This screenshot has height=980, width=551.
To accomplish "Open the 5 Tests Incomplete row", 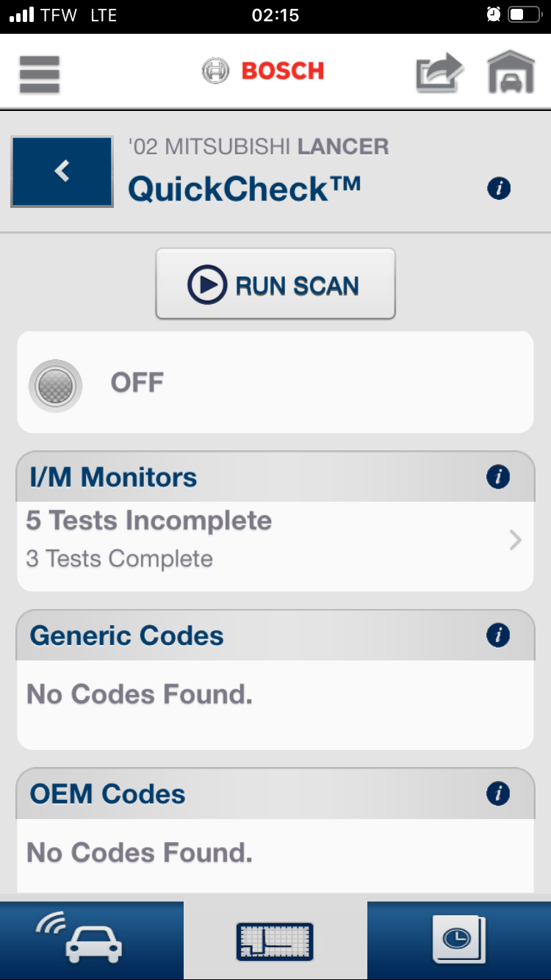I will 149,522.
